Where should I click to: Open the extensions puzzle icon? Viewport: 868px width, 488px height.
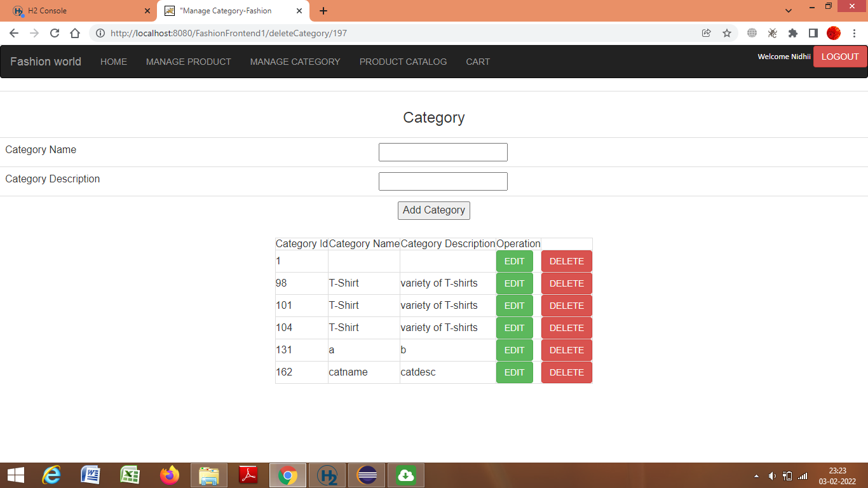tap(792, 33)
